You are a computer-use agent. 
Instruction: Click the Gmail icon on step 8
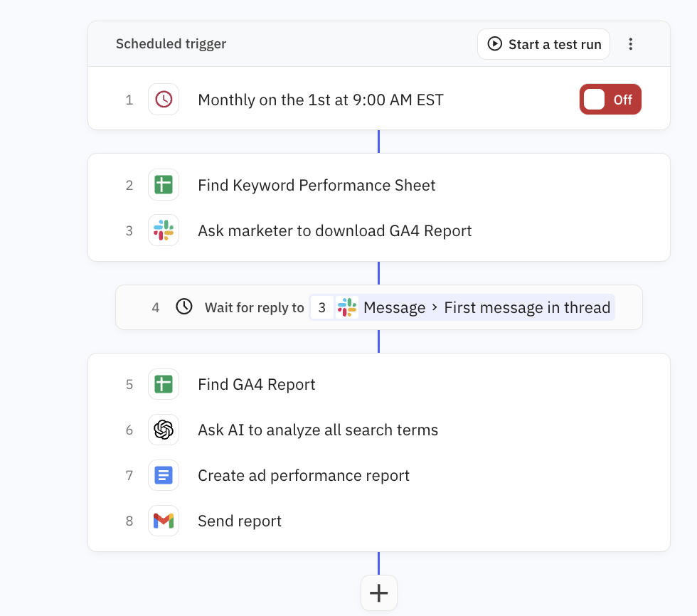[x=164, y=521]
